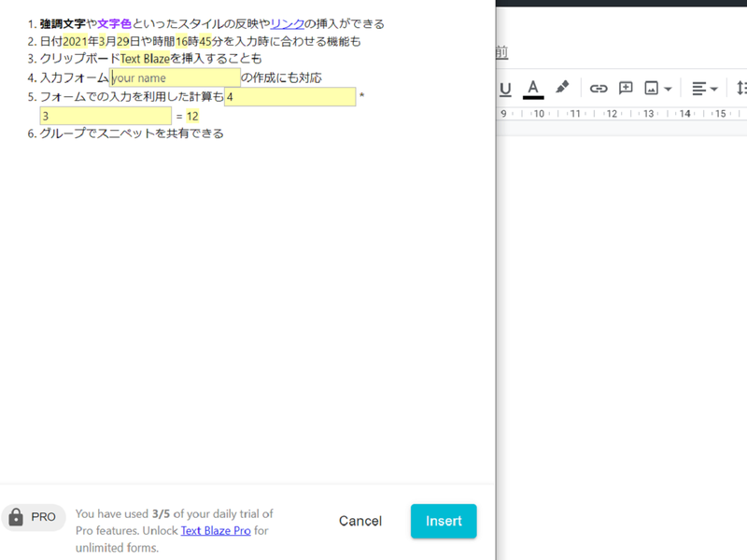Open text alignment options icon
This screenshot has height=560, width=747.
700,88
